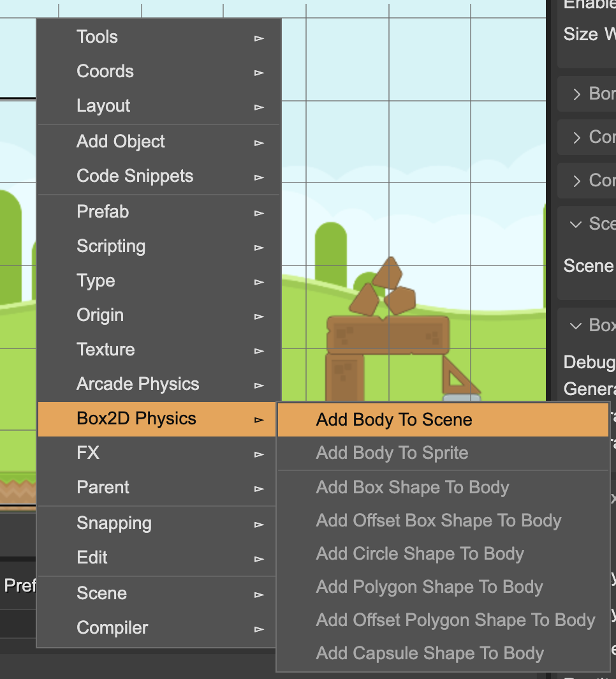Viewport: 616px width, 679px height.
Task: Select the vertical wooden block sprite
Action: 345,377
